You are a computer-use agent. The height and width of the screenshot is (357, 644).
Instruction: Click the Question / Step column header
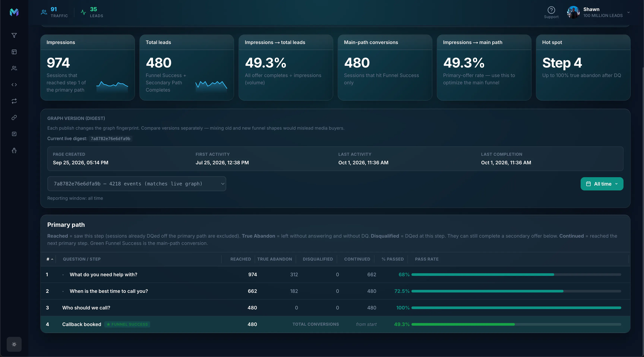pyautogui.click(x=82, y=259)
